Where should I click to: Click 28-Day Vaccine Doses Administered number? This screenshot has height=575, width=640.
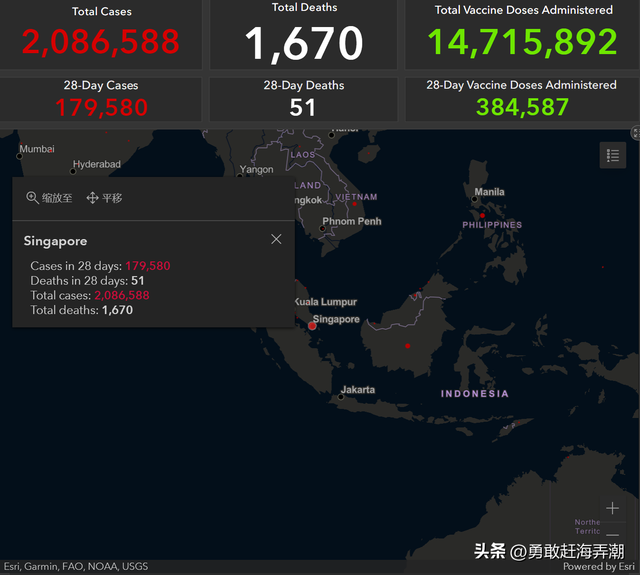pos(522,108)
